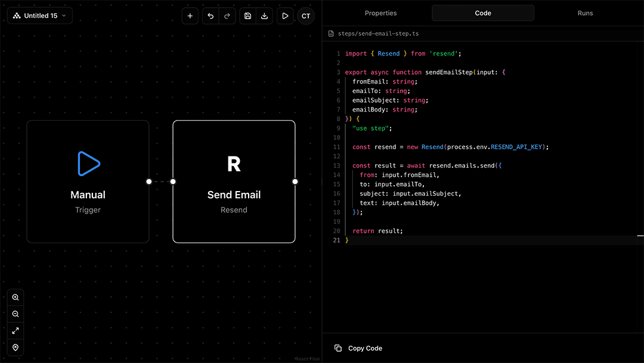The image size is (644, 363).
Task: Click the Copy Code button
Action: [358, 348]
